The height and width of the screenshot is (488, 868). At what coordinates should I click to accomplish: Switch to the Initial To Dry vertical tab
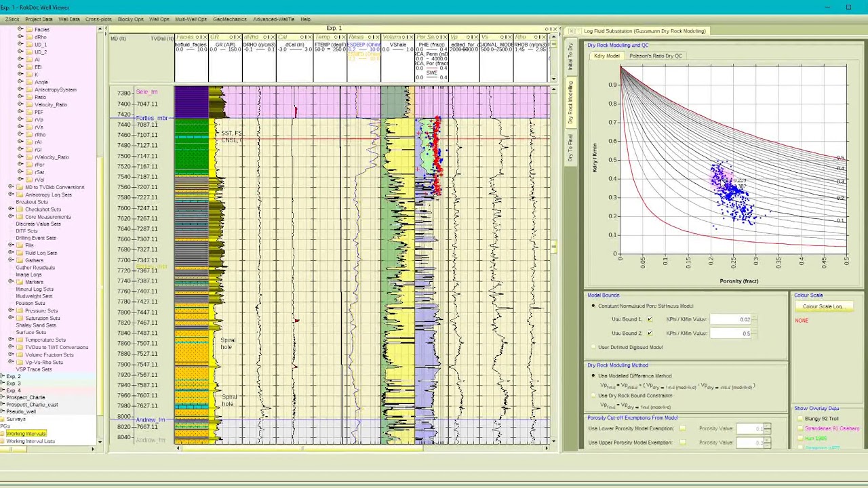570,57
